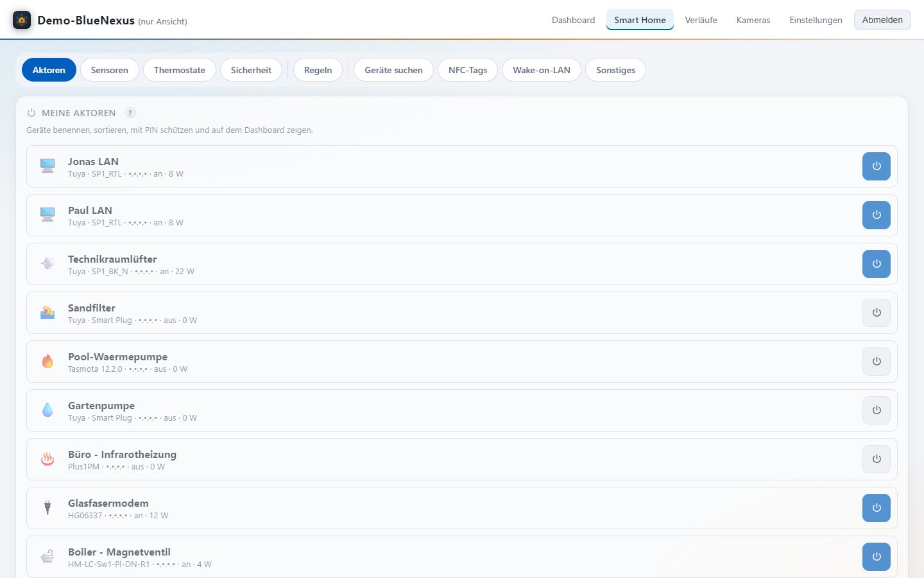Screen dimensions: 924x578
Task: Toggle power for Jonas LAN
Action: point(877,166)
